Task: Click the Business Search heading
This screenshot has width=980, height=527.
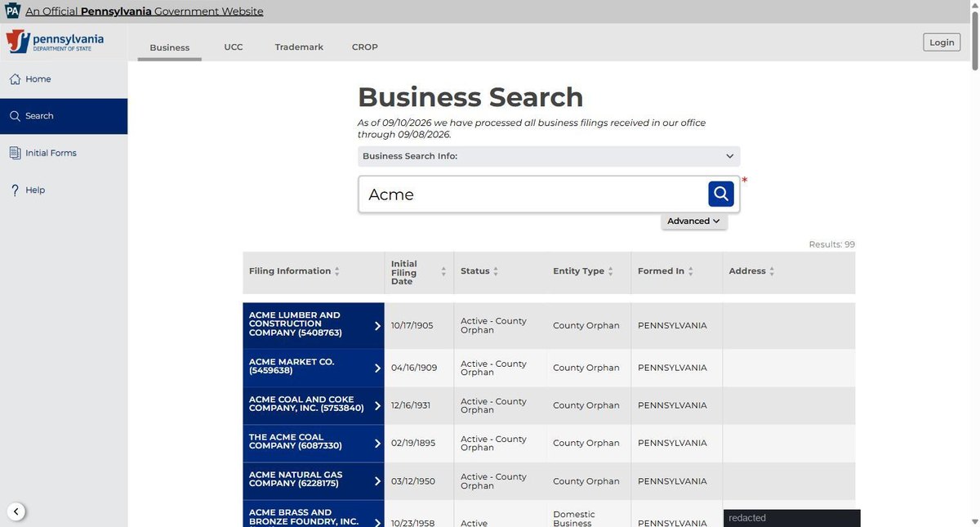Action: tap(470, 97)
